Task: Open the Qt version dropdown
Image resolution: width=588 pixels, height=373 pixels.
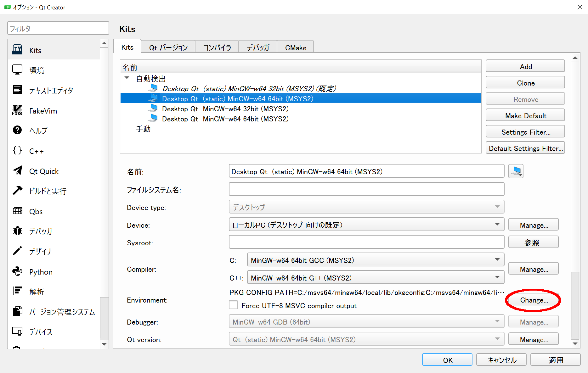Action: (366, 339)
